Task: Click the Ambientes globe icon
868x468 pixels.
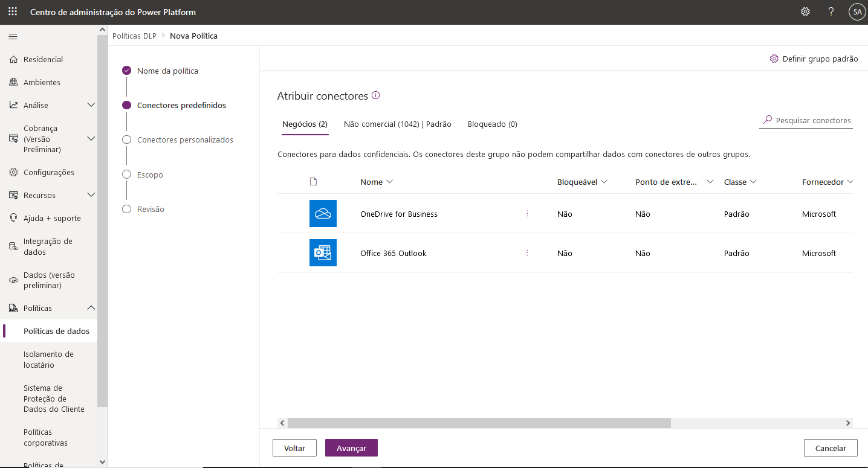Action: coord(13,82)
